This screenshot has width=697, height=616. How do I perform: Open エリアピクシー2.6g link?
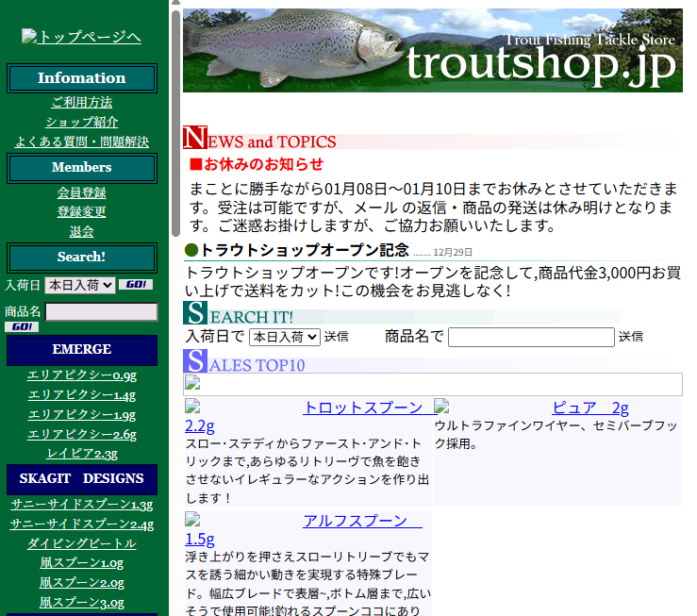[82, 434]
